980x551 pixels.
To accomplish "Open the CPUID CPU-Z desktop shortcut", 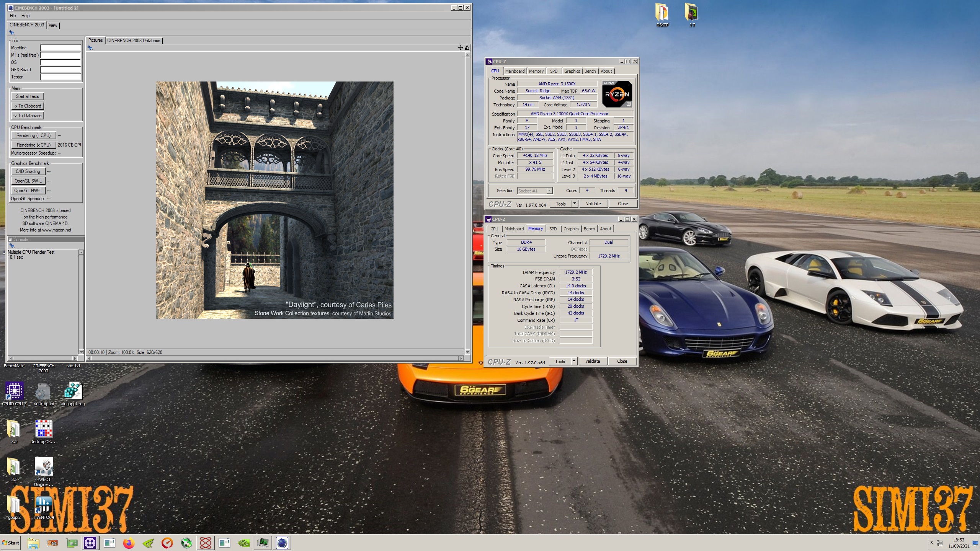I will [14, 394].
